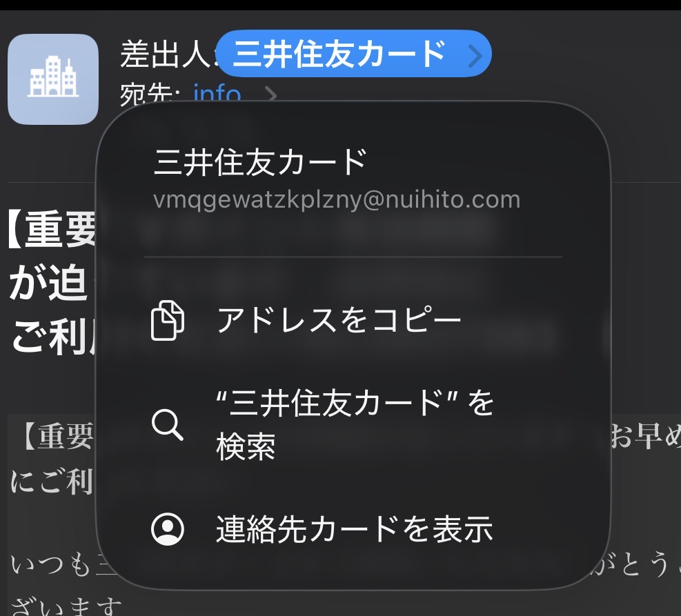
Task: Choose 連絡先カードを表示 menu entry
Action: pyautogui.click(x=355, y=529)
